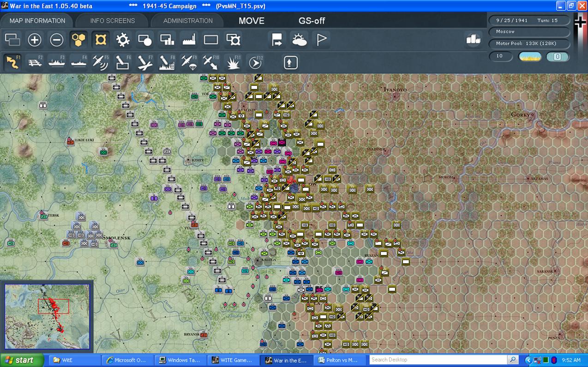Click the F11 explosion icon
Screen dimensions: 588x367
(233, 62)
